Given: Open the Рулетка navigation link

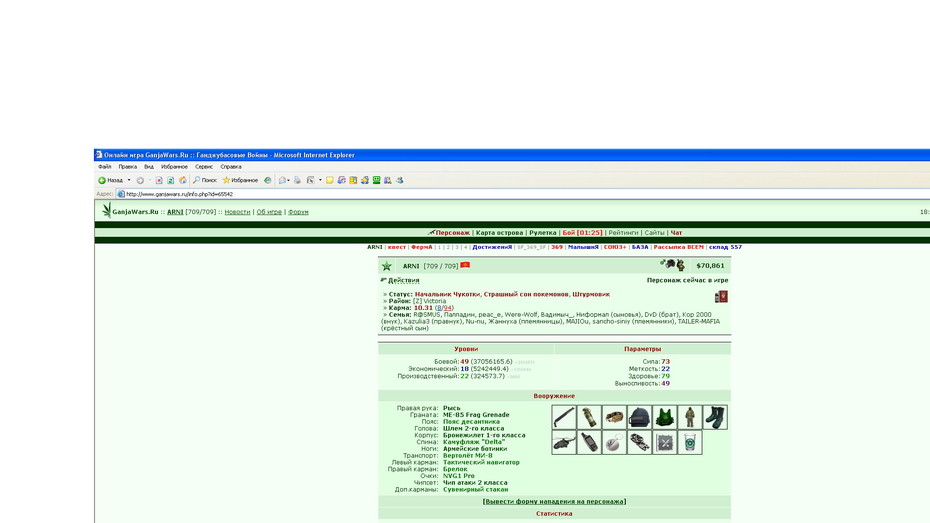Looking at the screenshot, I should tap(543, 233).
